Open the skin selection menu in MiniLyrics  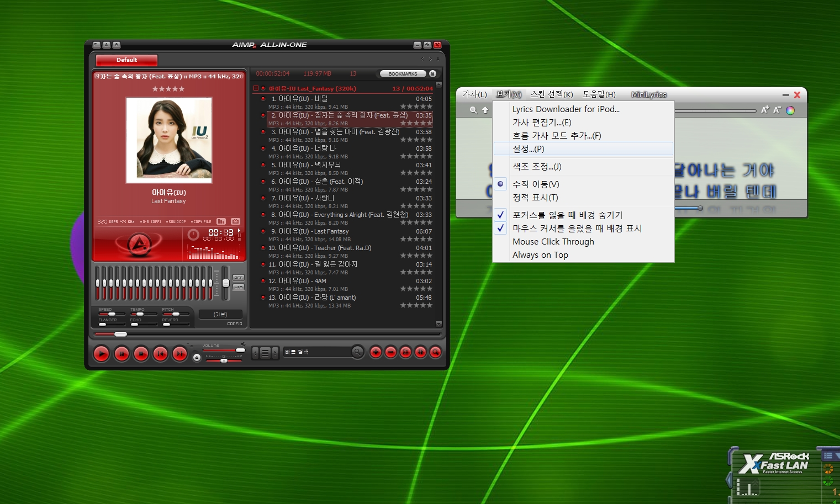pyautogui.click(x=552, y=94)
